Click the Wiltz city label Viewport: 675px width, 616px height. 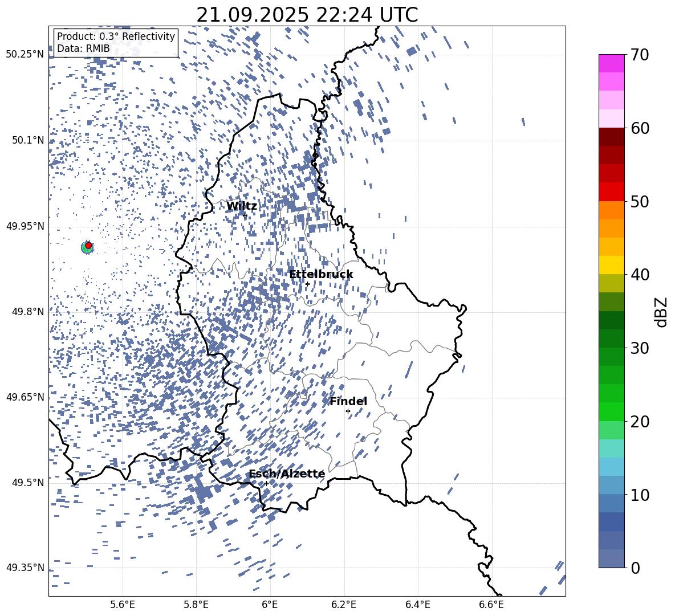[x=242, y=206]
